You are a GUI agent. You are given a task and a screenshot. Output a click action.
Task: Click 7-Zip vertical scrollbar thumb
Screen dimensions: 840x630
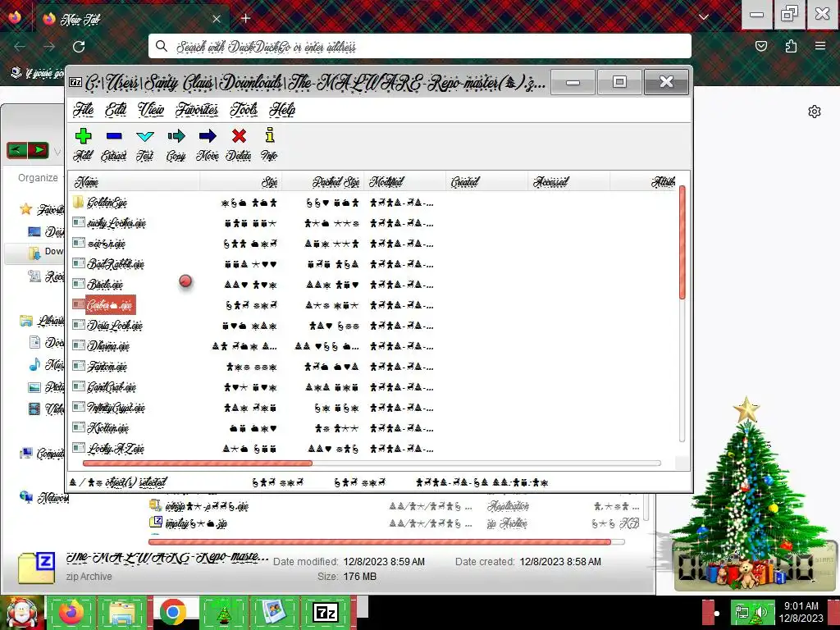(682, 242)
